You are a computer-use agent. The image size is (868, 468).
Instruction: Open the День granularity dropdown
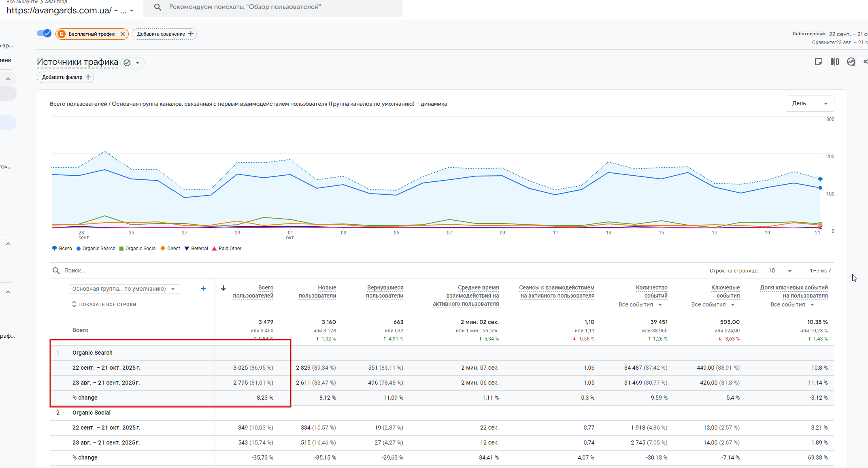809,104
